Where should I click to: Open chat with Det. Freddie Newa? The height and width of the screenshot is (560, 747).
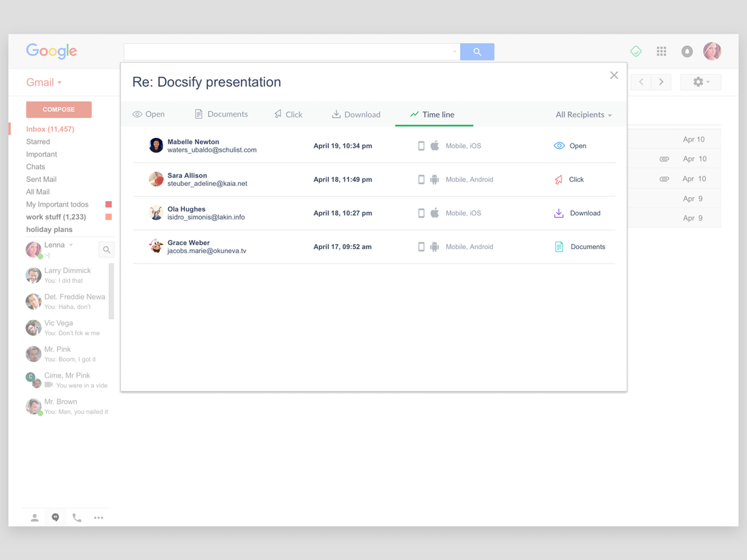67,301
